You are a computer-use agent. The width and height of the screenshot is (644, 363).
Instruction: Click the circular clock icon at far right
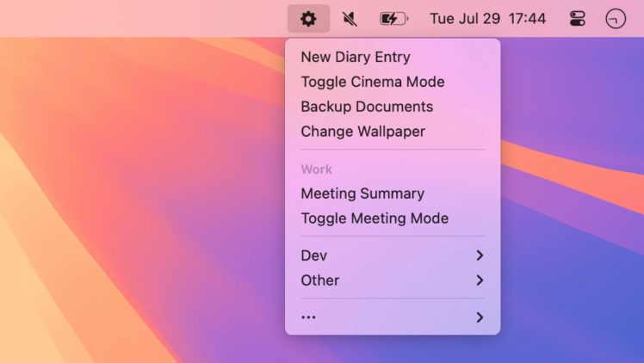tap(616, 19)
